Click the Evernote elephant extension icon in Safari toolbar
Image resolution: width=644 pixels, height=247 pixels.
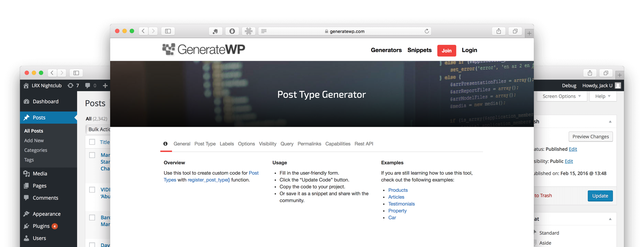[x=215, y=31]
